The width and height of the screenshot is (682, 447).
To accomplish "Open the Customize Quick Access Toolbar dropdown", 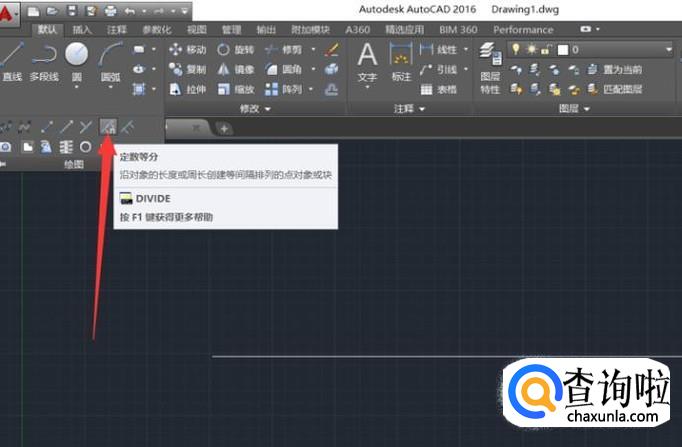I will [x=184, y=11].
